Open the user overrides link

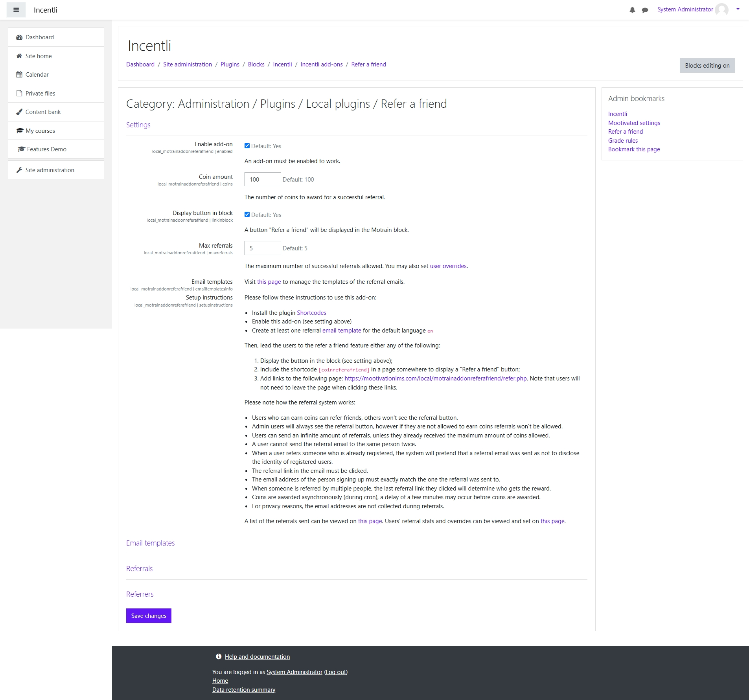(448, 266)
